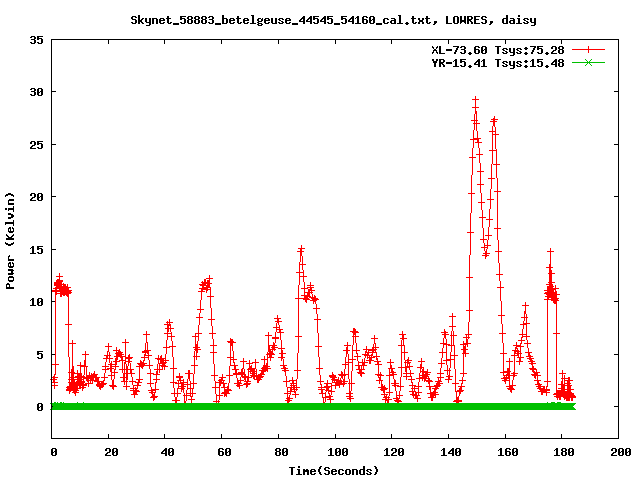Click the red peak at 88 seconds
Image resolution: width=640 pixels, height=480 pixels.
tap(301, 249)
